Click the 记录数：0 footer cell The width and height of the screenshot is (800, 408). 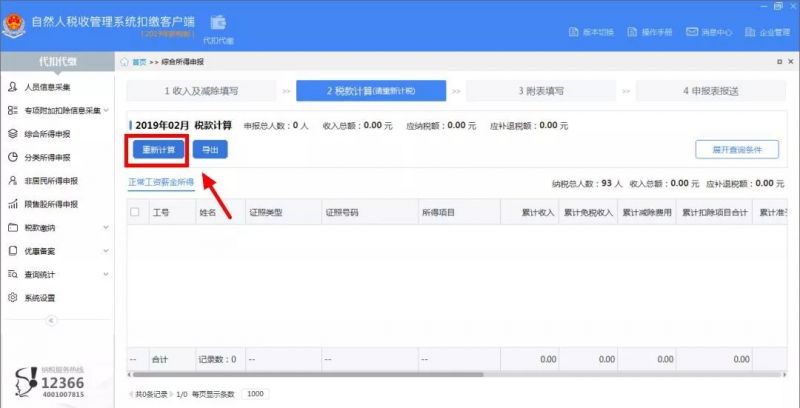point(220,360)
